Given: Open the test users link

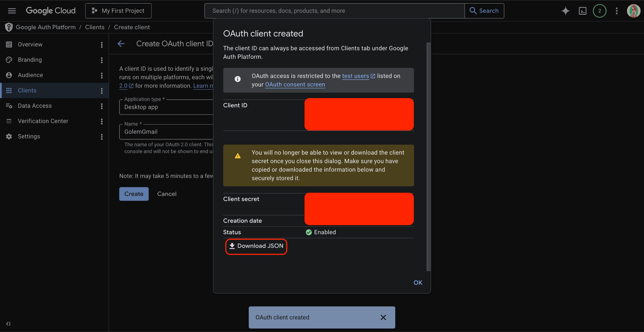Looking at the screenshot, I should tap(355, 76).
